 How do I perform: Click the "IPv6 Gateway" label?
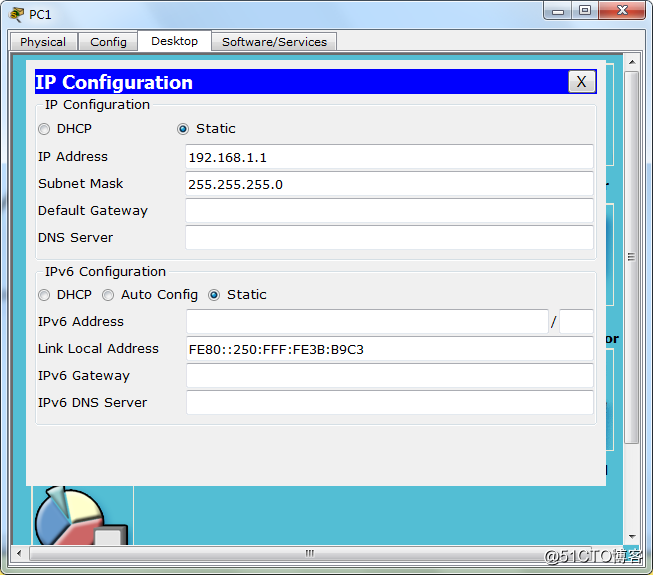84,376
